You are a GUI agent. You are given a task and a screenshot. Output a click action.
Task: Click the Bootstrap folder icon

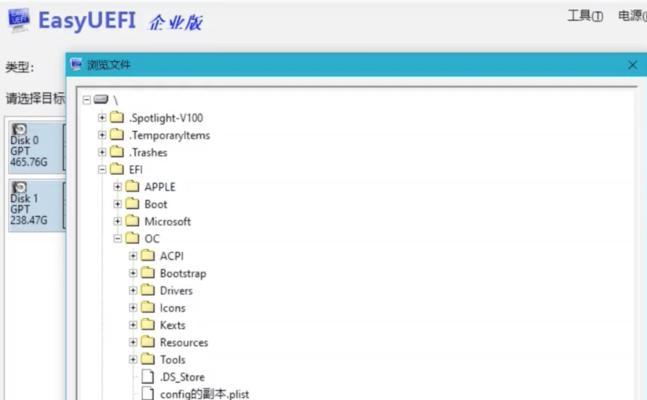pos(148,273)
